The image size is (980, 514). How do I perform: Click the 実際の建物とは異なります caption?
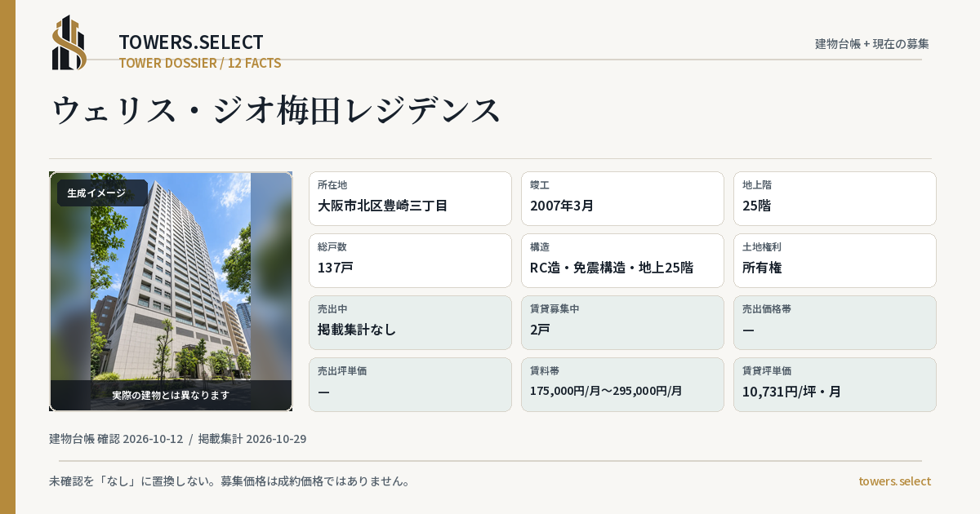[x=171, y=395]
